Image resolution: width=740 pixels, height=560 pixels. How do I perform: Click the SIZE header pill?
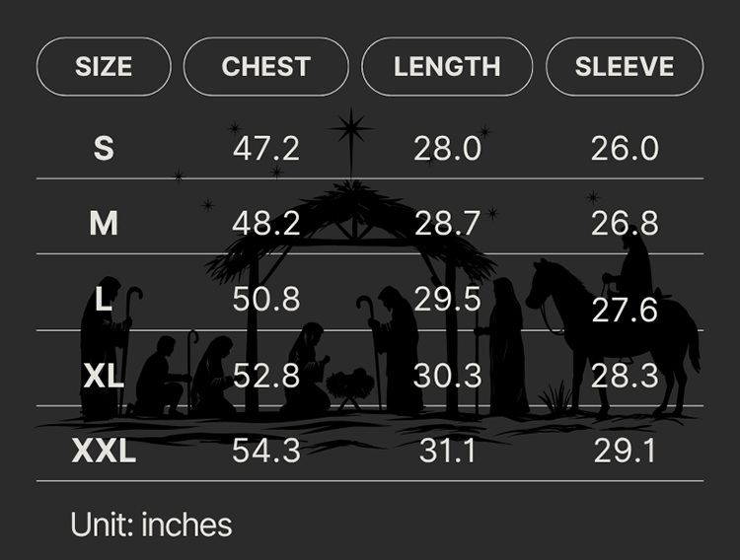[104, 67]
